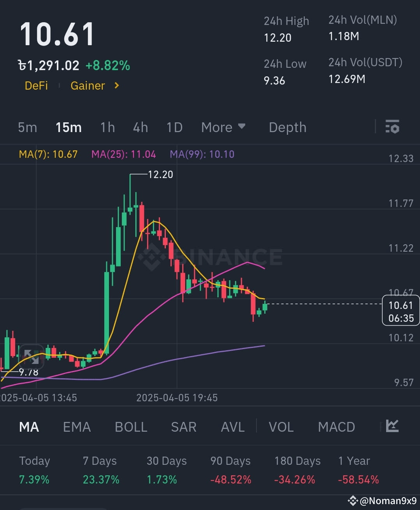Tap the 2025-04-05 19:45 time label
Image resolution: width=420 pixels, height=510 pixels.
tap(177, 398)
